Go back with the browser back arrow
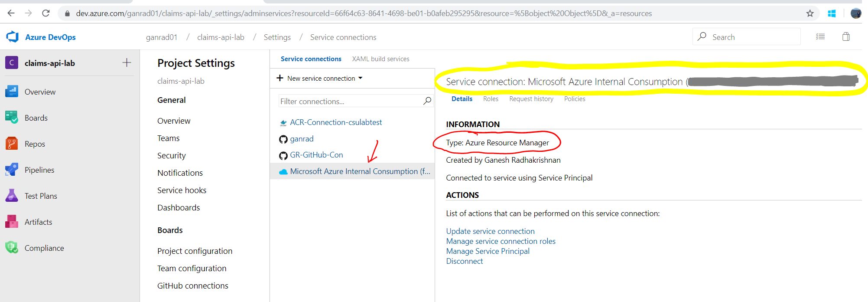The image size is (868, 302). [x=11, y=13]
